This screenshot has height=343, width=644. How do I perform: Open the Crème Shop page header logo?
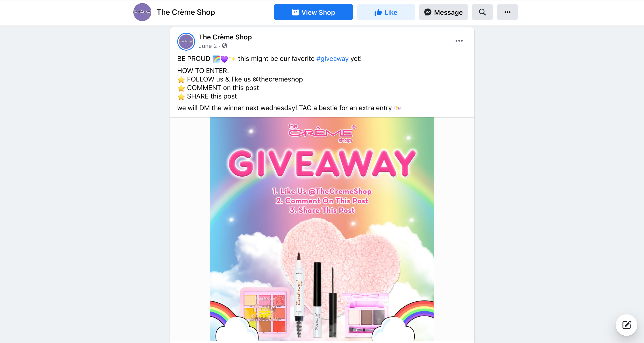pyautogui.click(x=142, y=12)
